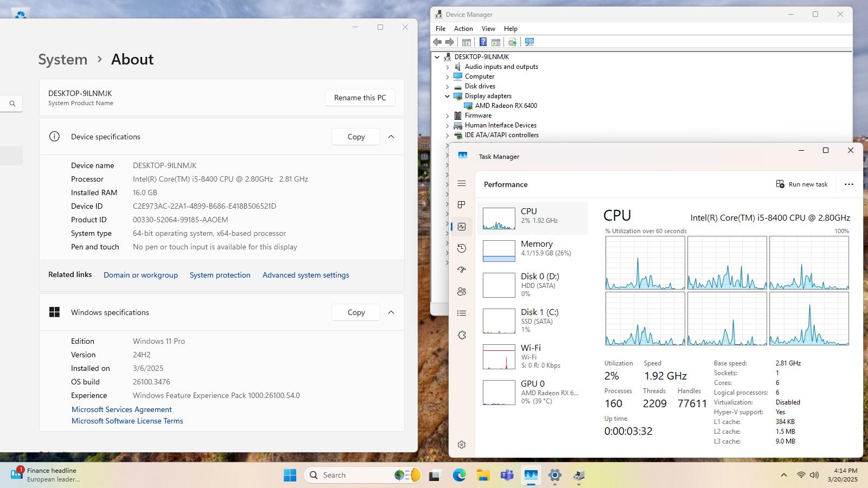This screenshot has height=488, width=868.
Task: Select the CPU performance entry in Task Manager
Action: coord(533,219)
